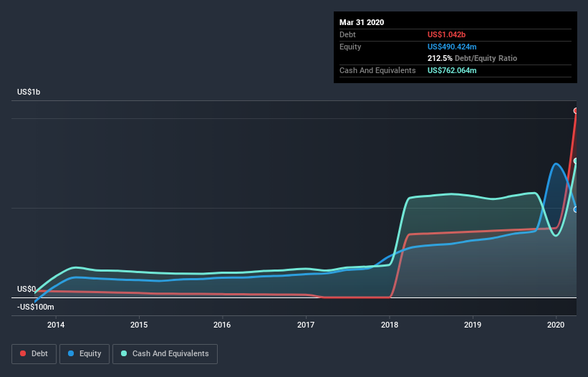
Task: Click the US$762.064m cash value
Action: click(x=452, y=70)
